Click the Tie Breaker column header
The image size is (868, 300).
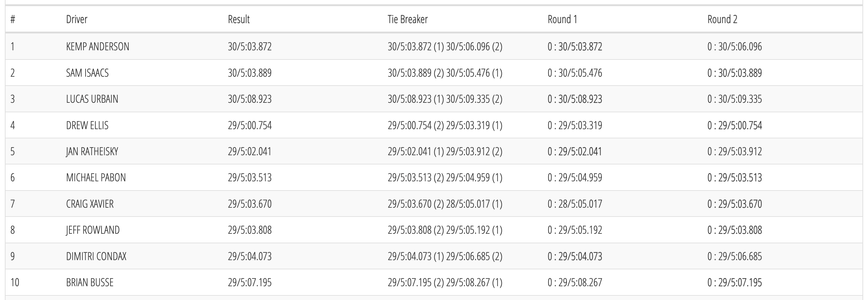tap(407, 19)
